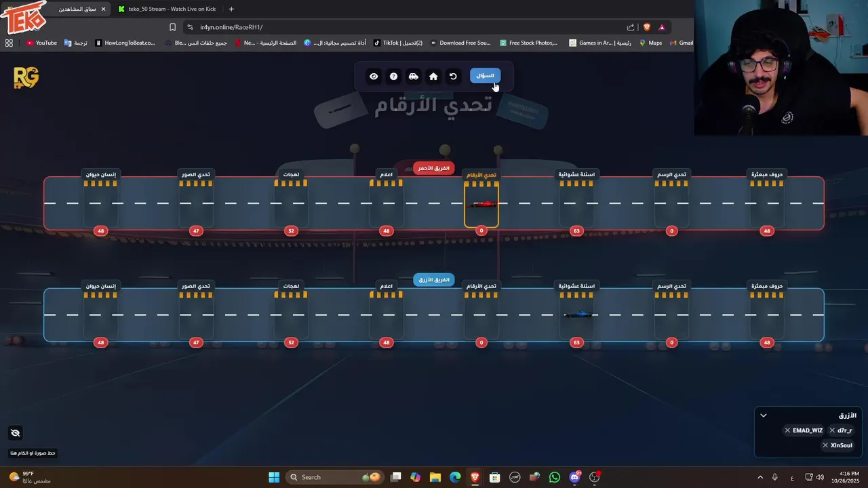
Task: Click the الفريق الأزرق team label
Action: click(x=434, y=280)
